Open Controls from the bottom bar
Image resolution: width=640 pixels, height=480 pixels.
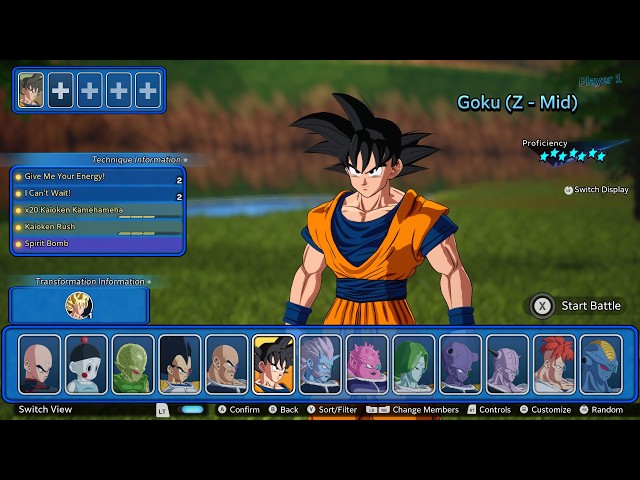click(495, 410)
